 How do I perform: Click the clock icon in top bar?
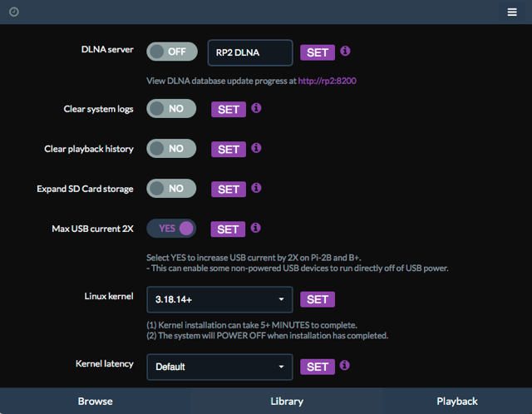pyautogui.click(x=14, y=12)
